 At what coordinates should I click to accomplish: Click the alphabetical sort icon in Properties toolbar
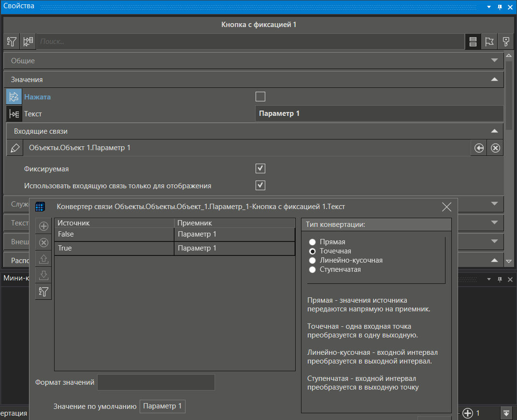(13, 42)
